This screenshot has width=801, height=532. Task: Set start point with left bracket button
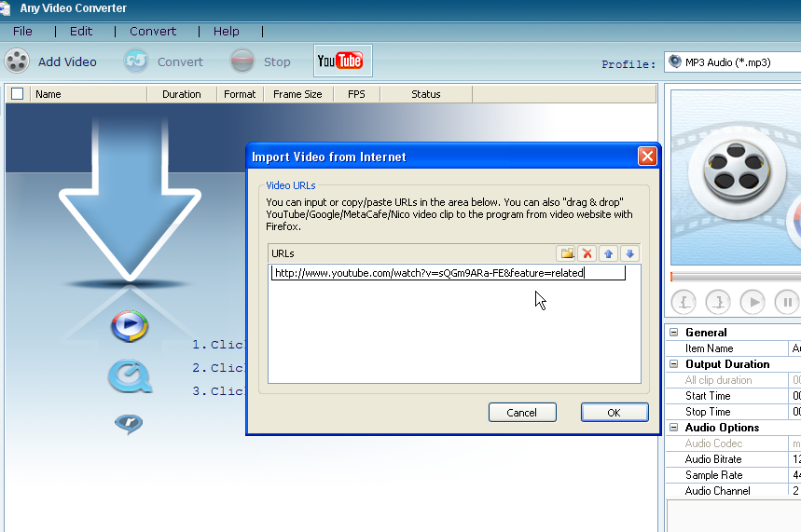click(x=684, y=302)
